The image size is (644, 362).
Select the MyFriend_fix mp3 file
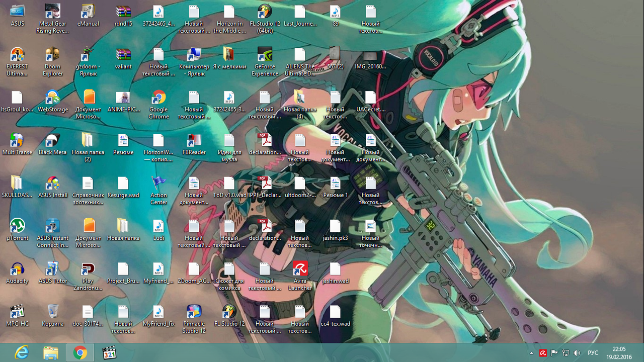click(158, 316)
